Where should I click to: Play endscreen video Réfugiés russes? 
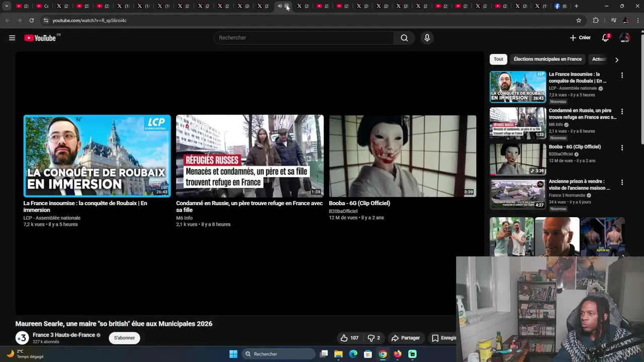coord(250,156)
